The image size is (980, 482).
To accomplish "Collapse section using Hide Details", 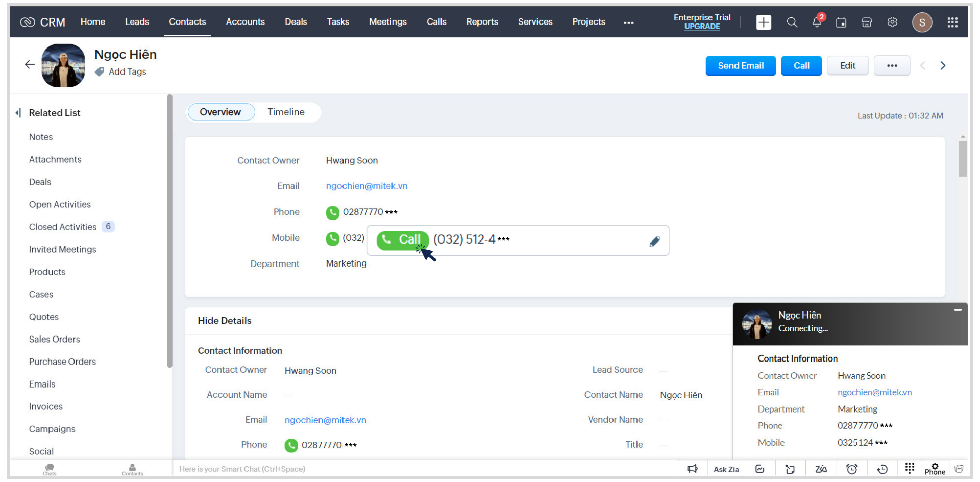I will (225, 321).
